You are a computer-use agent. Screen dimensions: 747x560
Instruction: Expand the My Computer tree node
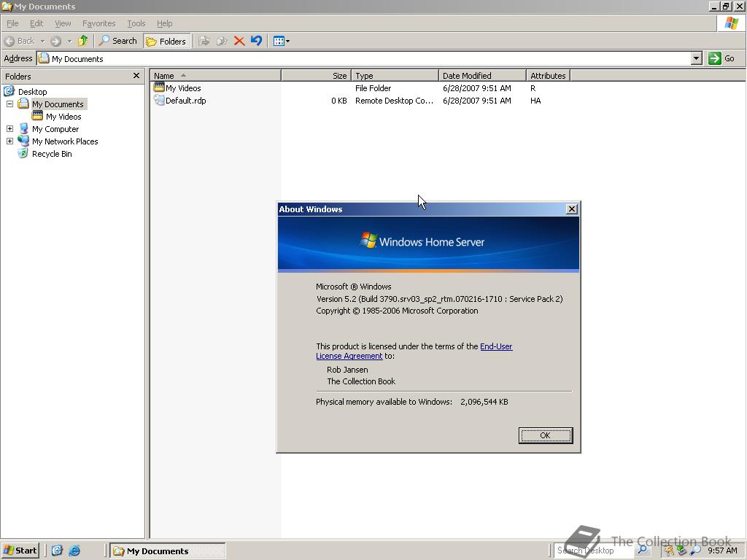(9, 128)
